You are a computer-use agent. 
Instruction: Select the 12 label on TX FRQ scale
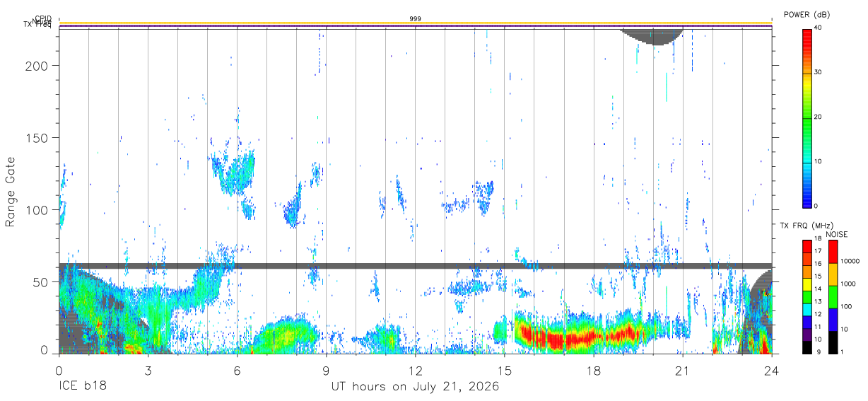(x=819, y=314)
